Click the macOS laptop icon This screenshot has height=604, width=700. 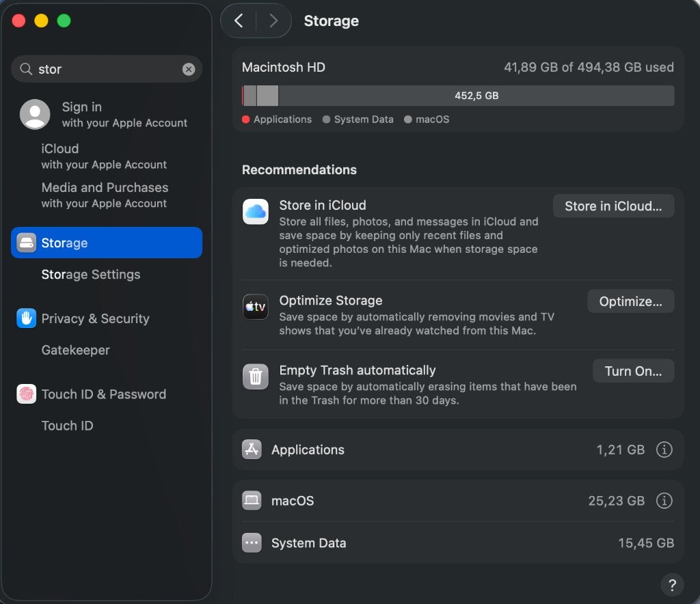[x=252, y=501]
